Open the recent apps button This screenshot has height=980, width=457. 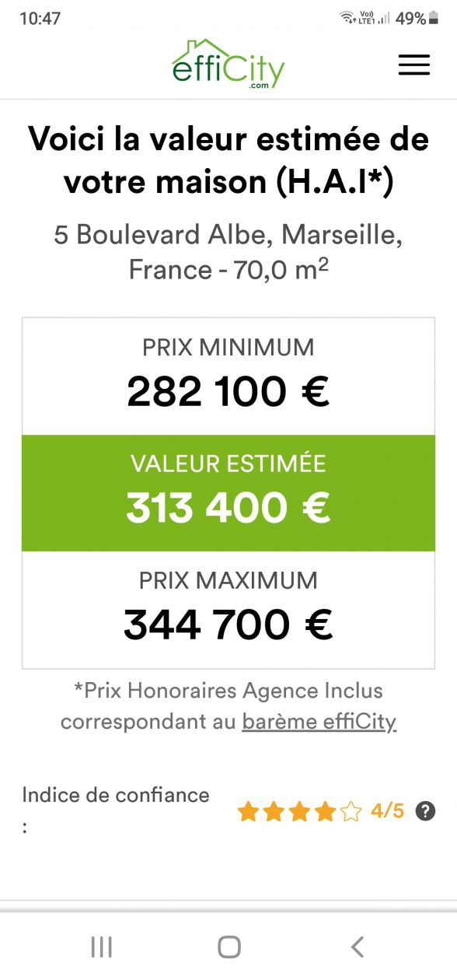point(101,947)
